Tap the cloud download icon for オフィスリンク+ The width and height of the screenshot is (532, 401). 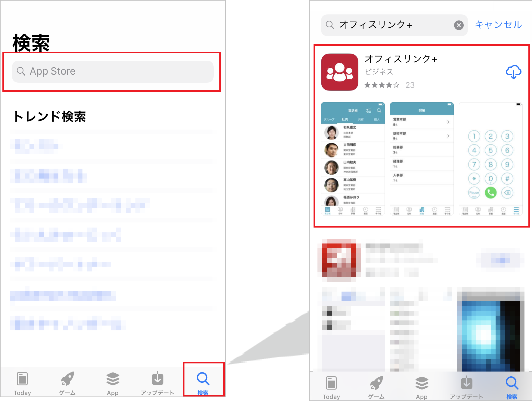[513, 72]
